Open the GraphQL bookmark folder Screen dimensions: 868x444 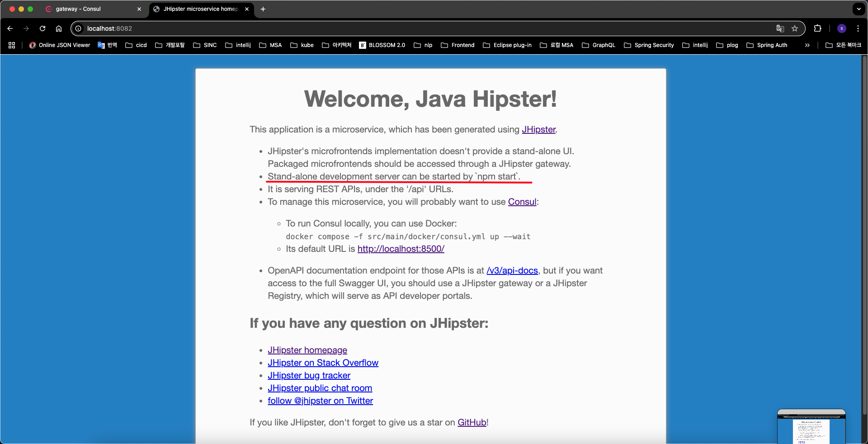tap(599, 45)
